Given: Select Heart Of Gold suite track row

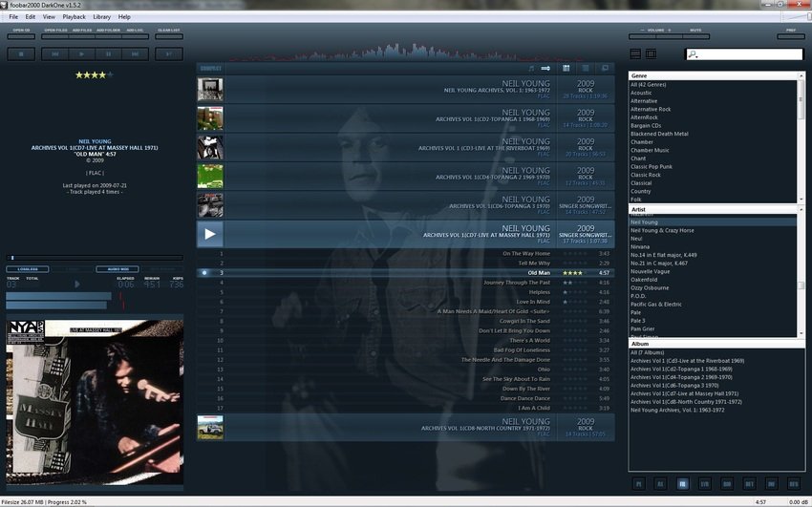Looking at the screenshot, I should click(405, 311).
